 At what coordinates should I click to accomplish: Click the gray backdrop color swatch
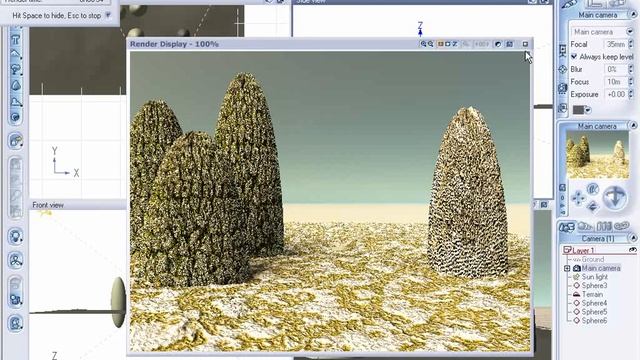[578, 110]
